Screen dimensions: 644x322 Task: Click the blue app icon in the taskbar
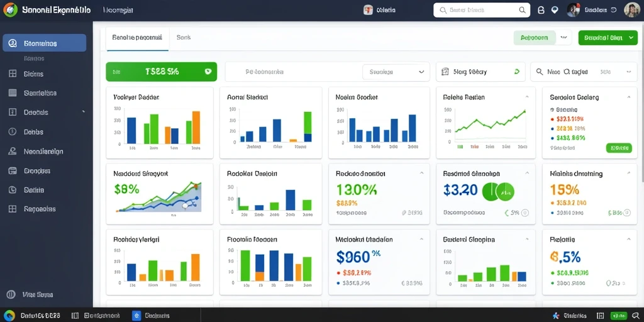pyautogui.click(x=136, y=316)
